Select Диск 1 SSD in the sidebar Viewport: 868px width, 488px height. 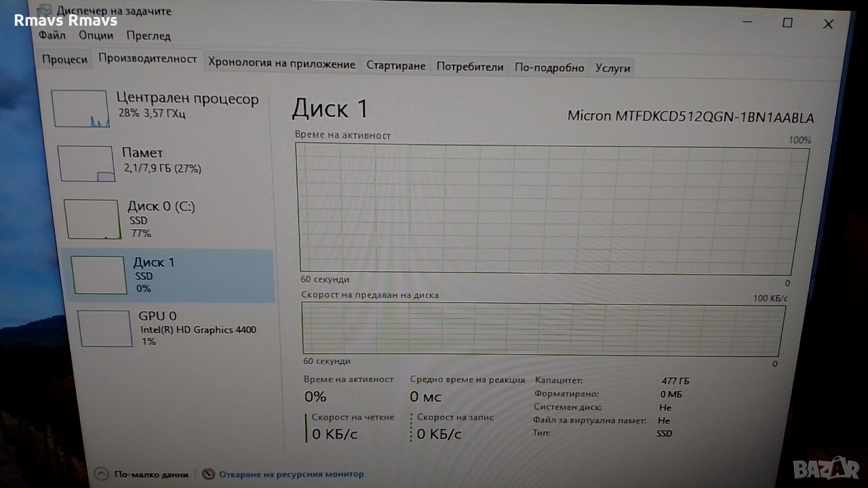[x=170, y=274]
